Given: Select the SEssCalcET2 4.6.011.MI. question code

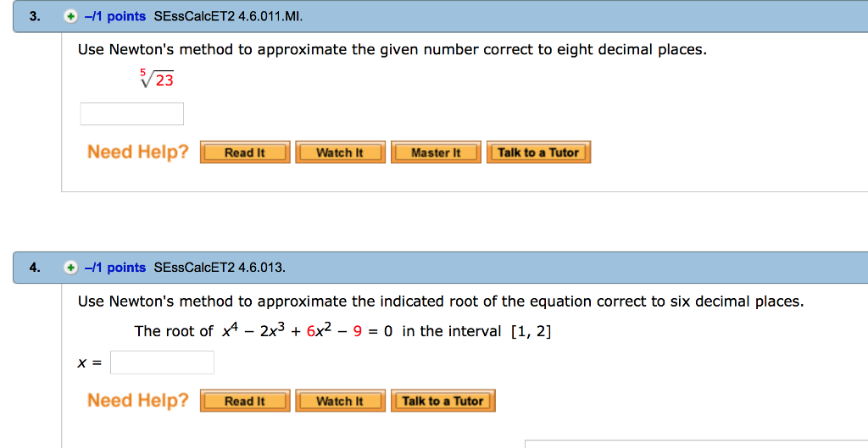Looking at the screenshot, I should pos(228,17).
